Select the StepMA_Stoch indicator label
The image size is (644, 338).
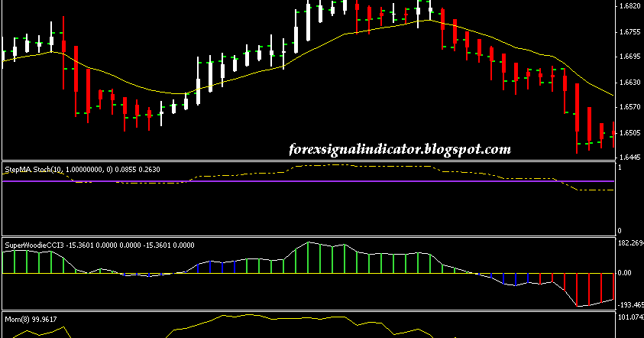(83, 170)
